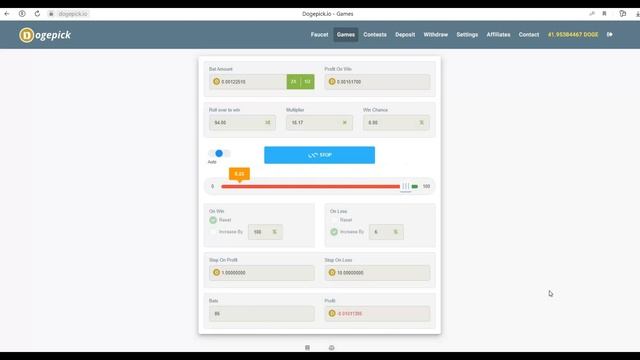Screen dimensions: 640x360
Task: Click the dogepick.io address bar
Action: tap(73, 14)
